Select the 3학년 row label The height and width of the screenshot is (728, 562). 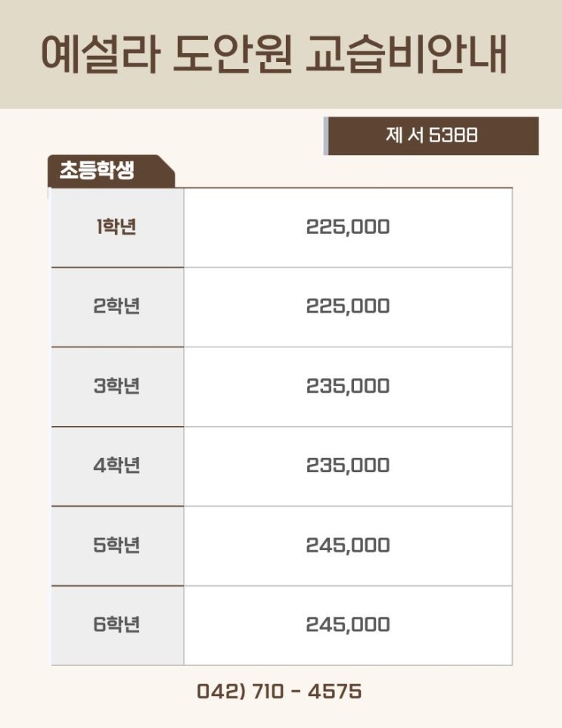coord(116,386)
